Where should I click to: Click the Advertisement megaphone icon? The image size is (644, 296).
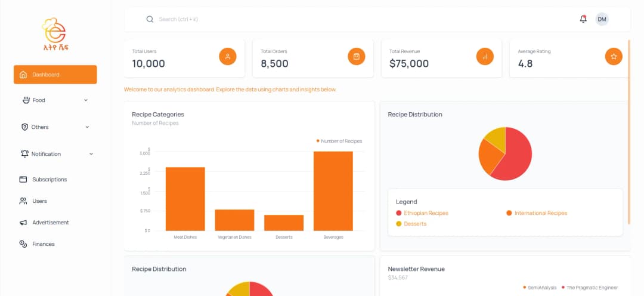[x=23, y=223]
